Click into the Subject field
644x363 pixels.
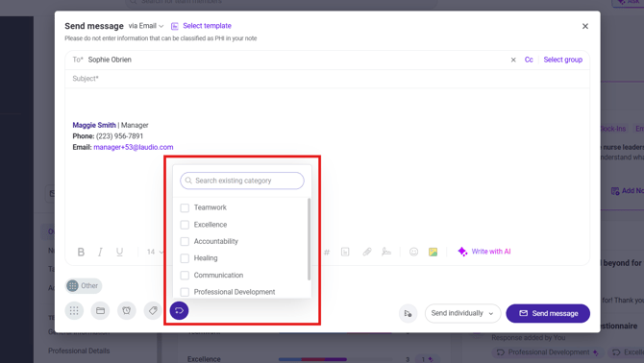tap(328, 79)
